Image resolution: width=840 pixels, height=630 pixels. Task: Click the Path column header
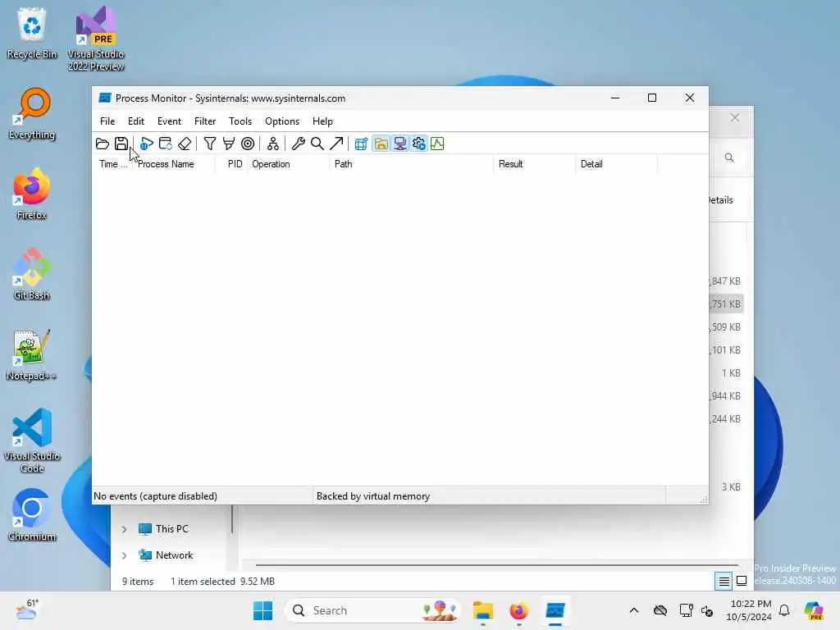412,164
